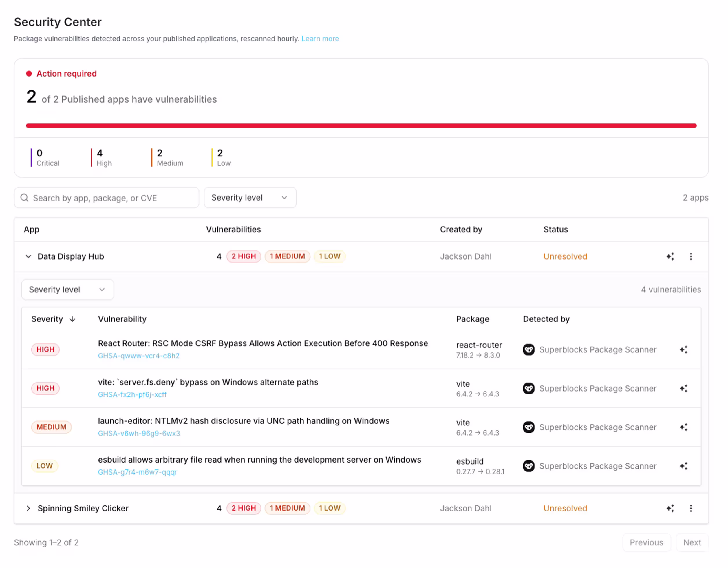The width and height of the screenshot is (728, 568).
Task: Click the esbuild arbitrary file read title
Action: (259, 460)
